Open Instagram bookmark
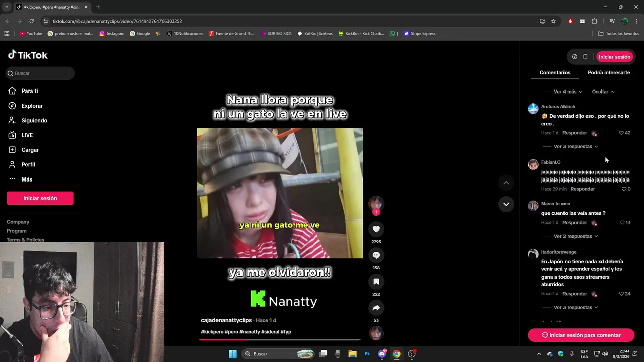Screen dimensions: 644x362 point(112,34)
